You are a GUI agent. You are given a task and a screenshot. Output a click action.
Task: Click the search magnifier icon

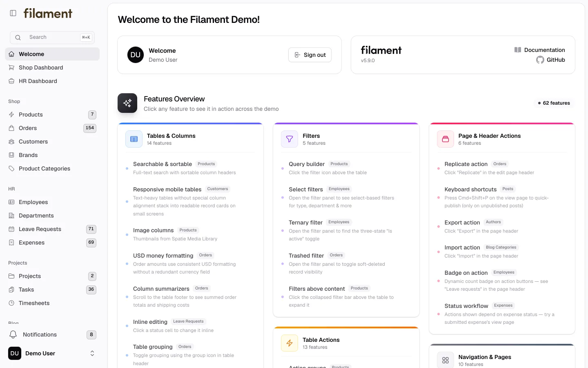point(18,38)
